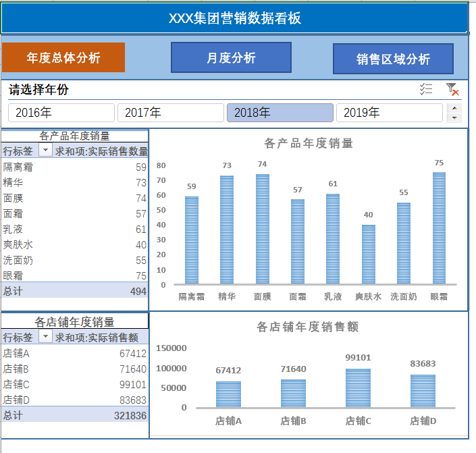The width and height of the screenshot is (476, 453).
Task: Open the 行标签 filter dropdown in the product table
Action: click(45, 151)
